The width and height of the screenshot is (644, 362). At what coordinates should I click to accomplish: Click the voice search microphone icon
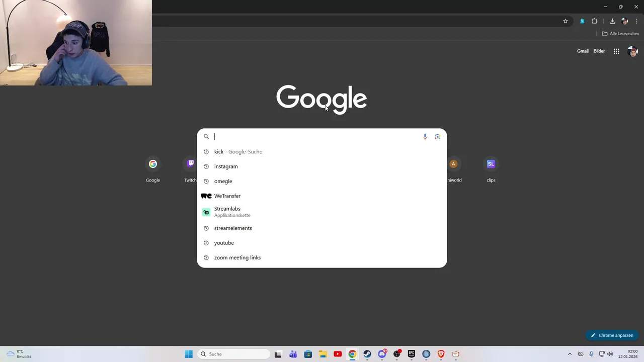[x=425, y=136]
